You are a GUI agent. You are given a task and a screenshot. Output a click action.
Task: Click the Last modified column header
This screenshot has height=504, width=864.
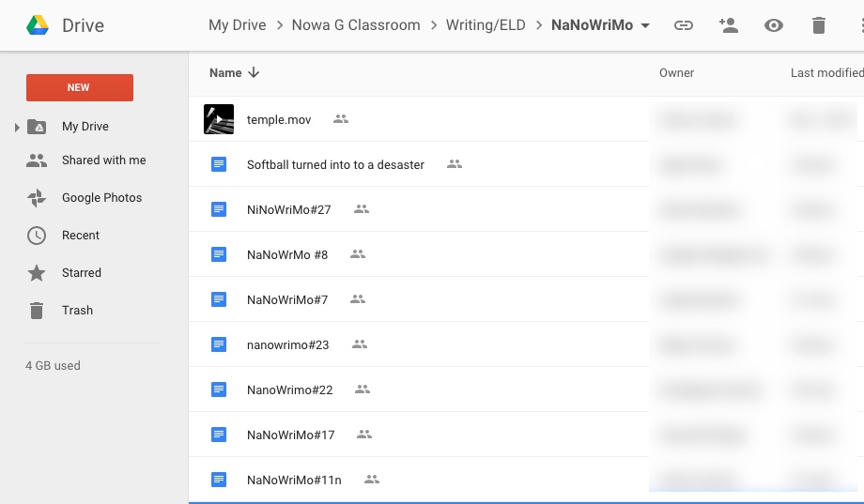click(x=826, y=72)
